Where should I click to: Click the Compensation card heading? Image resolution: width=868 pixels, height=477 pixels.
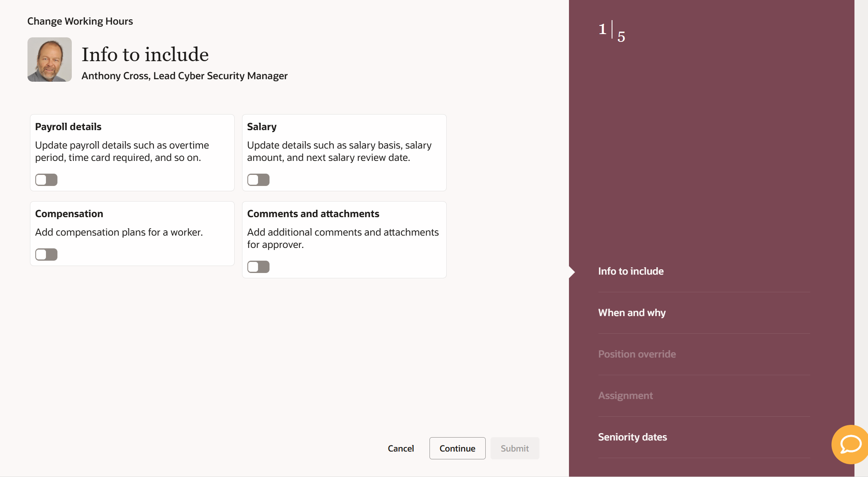point(69,214)
